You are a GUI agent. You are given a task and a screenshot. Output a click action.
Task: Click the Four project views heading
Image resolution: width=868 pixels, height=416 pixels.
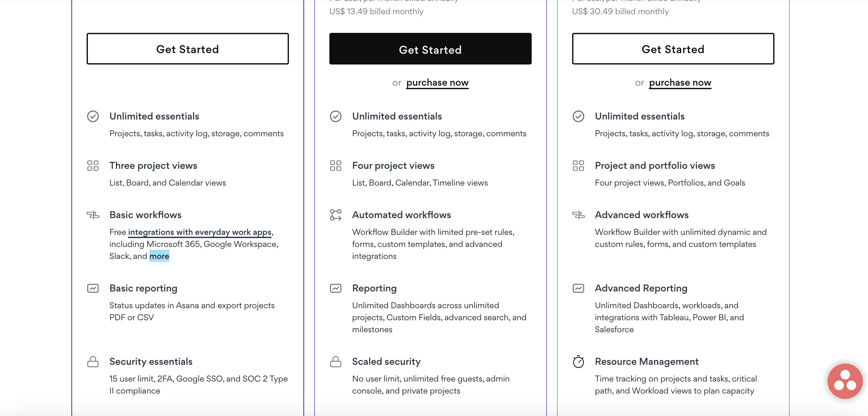pyautogui.click(x=393, y=165)
